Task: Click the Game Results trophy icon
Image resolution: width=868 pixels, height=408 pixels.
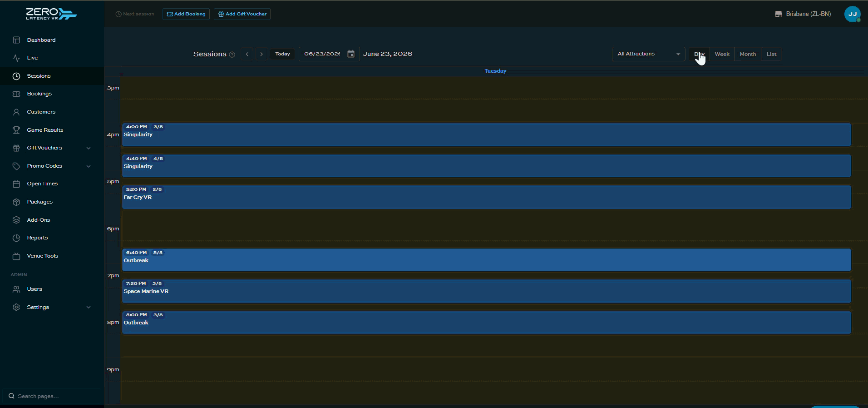Action: pyautogui.click(x=16, y=130)
